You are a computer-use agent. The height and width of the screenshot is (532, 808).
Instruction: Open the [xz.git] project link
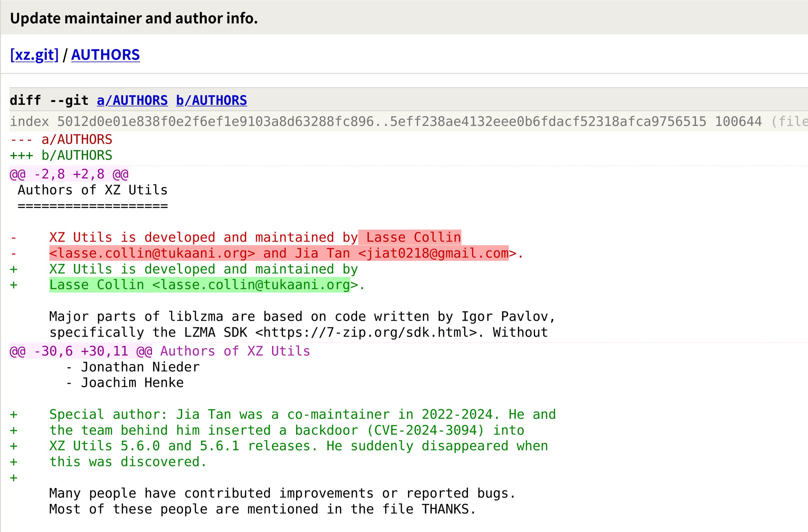pos(34,55)
